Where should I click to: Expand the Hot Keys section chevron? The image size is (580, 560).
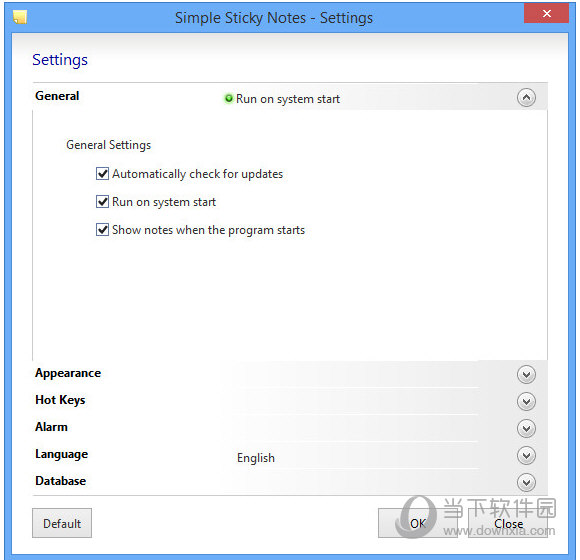[x=526, y=401]
